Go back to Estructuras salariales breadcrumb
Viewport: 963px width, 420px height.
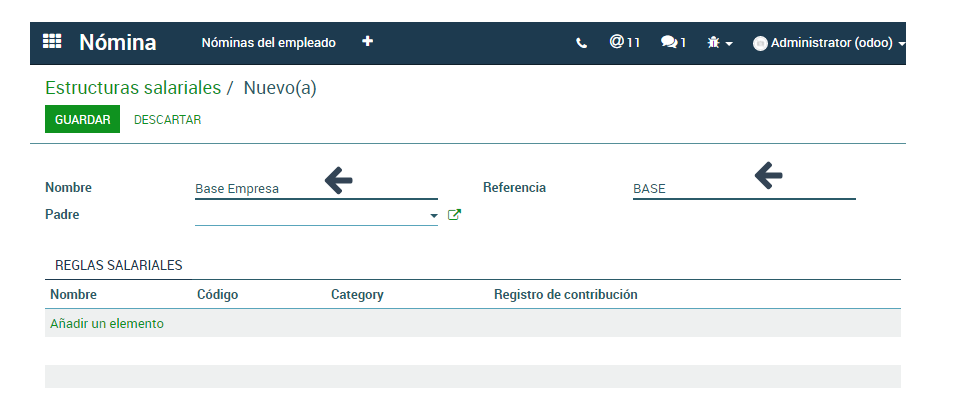click(x=133, y=88)
